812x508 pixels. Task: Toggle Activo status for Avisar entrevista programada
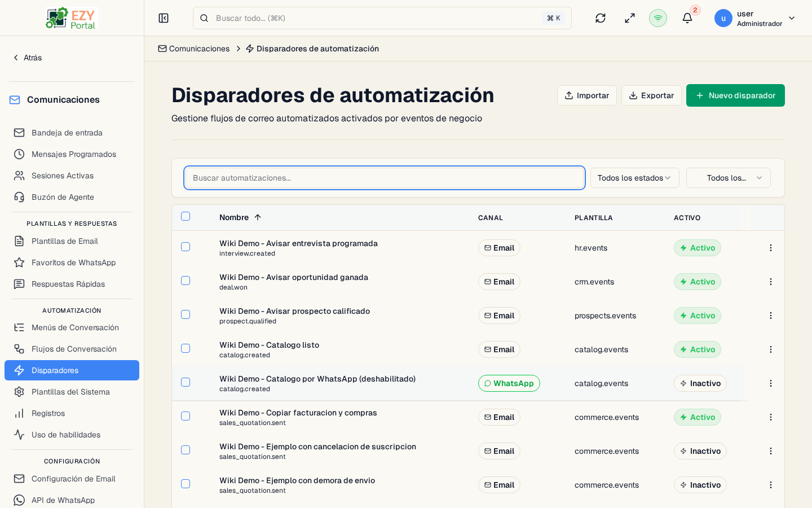pos(698,248)
